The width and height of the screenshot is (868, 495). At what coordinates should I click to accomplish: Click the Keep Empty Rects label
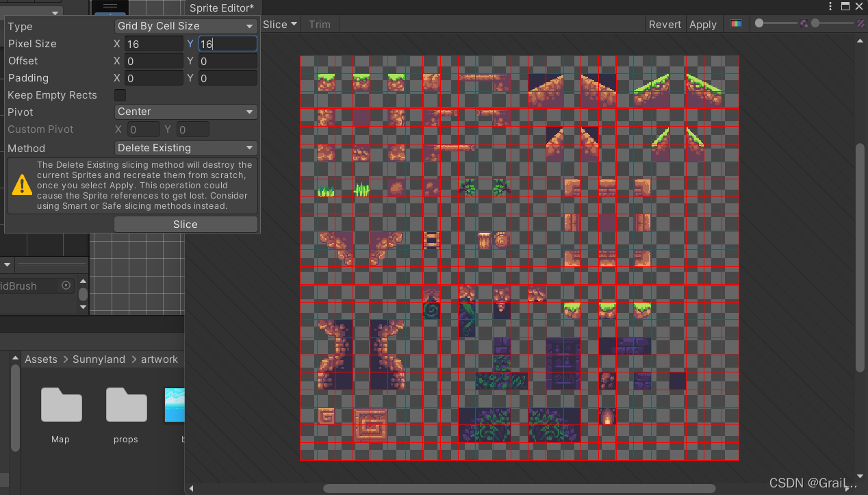point(52,95)
